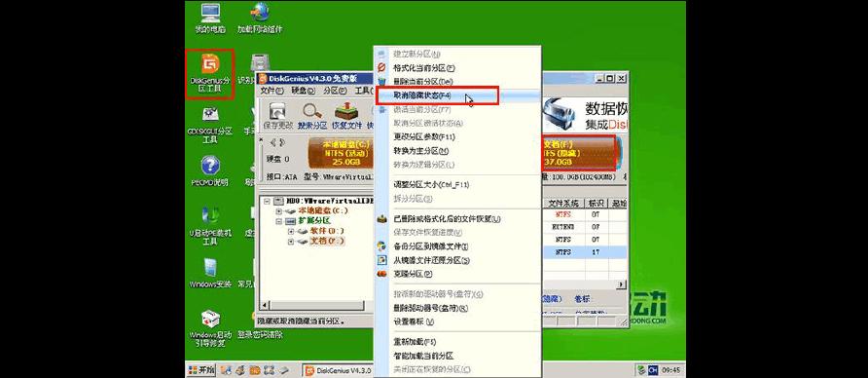This screenshot has height=378, width=868.
Task: Click right arrow of partition table scrollbar
Action: [622, 284]
